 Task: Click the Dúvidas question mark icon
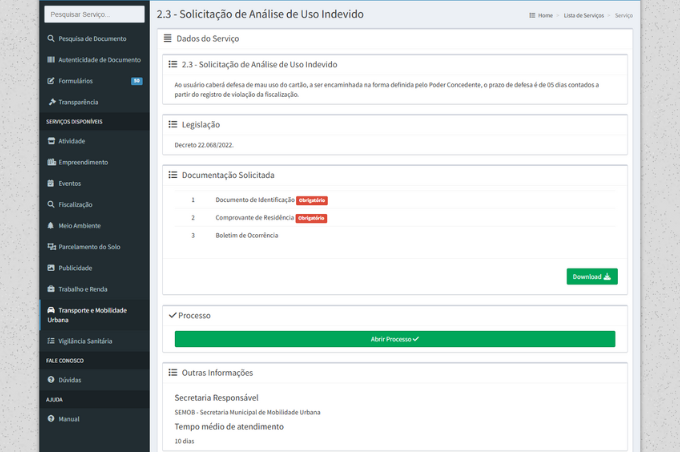[51, 380]
